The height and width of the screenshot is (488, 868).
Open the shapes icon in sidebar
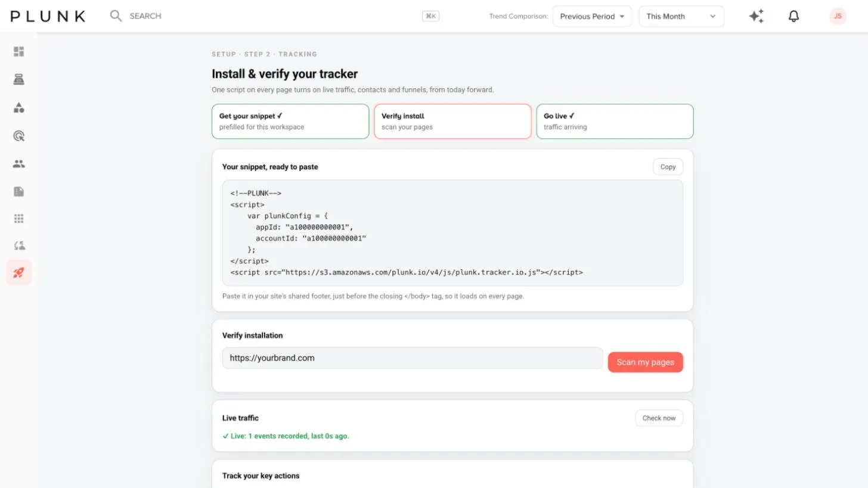click(19, 108)
